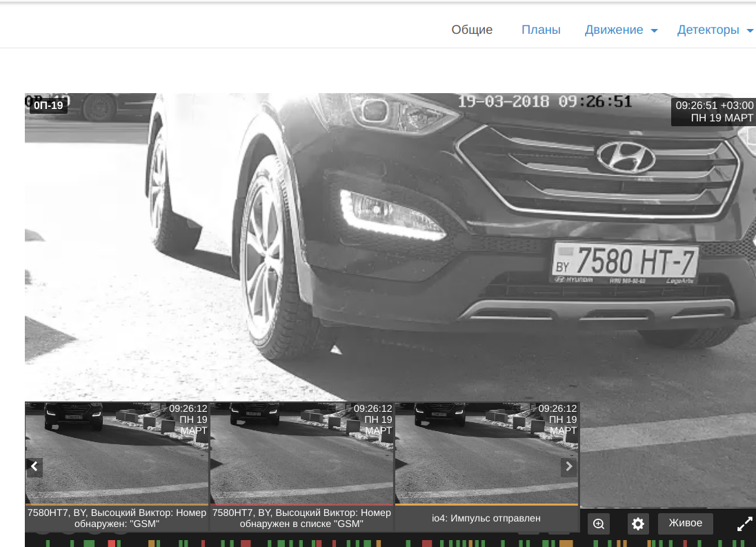The width and height of the screenshot is (756, 547).
Task: Click the wide orange marker on timeline right
Action: [x=566, y=544]
